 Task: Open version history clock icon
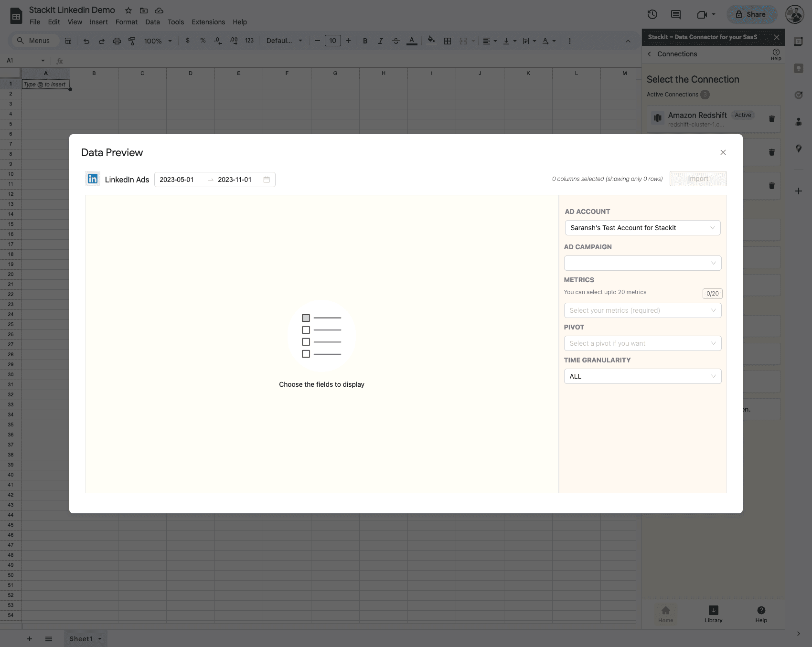click(x=652, y=14)
